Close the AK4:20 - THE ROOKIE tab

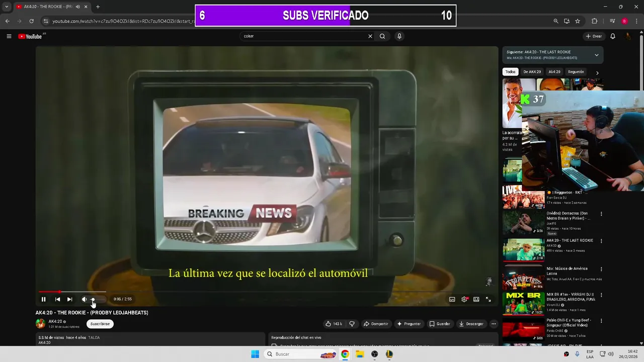tap(86, 7)
